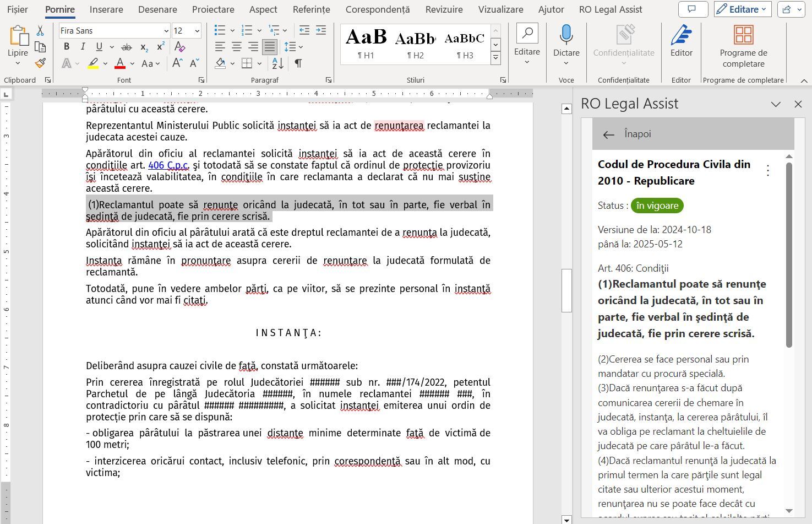
Task: Align text to the right
Action: pyautogui.click(x=253, y=47)
